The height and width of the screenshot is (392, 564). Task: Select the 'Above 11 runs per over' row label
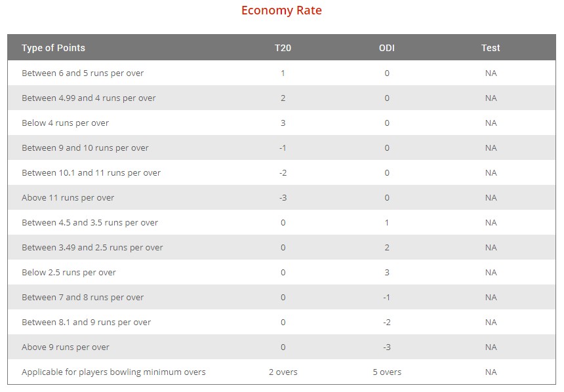click(x=68, y=198)
